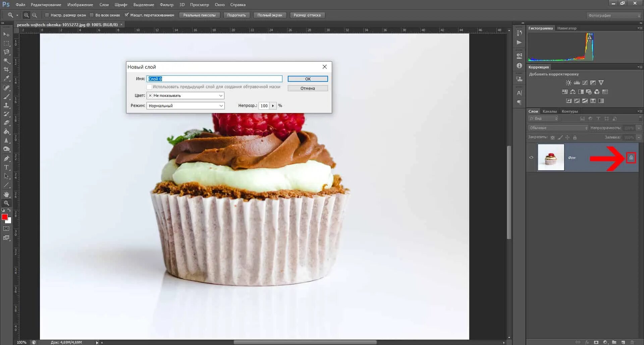The width and height of the screenshot is (644, 345).
Task: Select the Hand tool
Action: click(6, 194)
